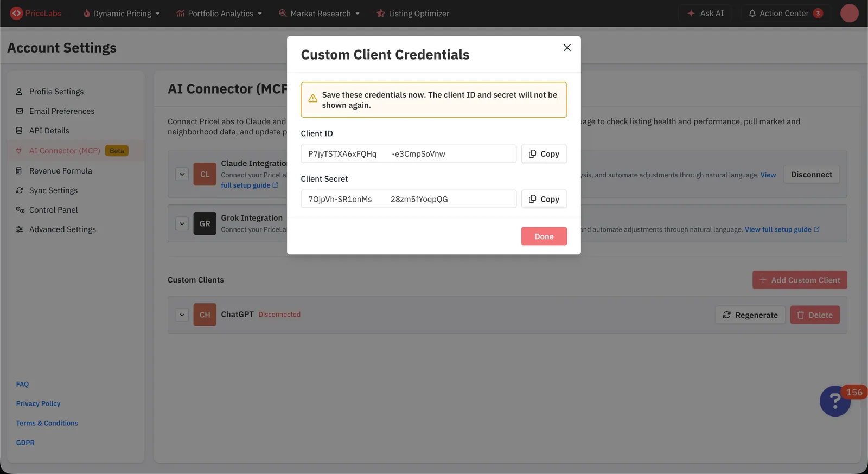
Task: Regenerate ChatGPT client credentials
Action: pyautogui.click(x=750, y=315)
